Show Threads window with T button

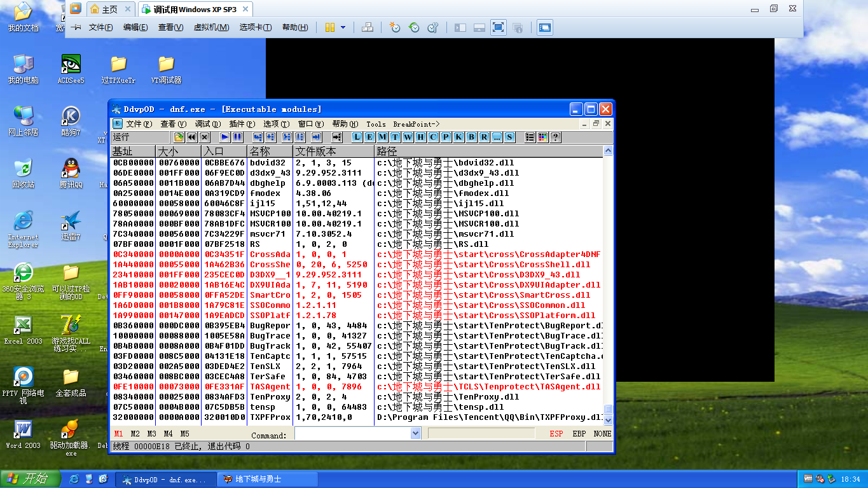(395, 137)
